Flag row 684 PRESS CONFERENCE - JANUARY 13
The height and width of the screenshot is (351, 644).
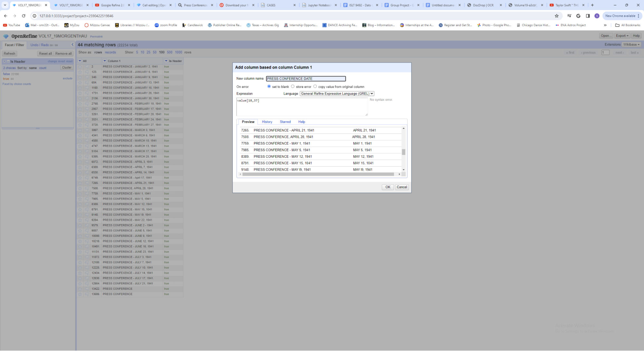[87, 83]
